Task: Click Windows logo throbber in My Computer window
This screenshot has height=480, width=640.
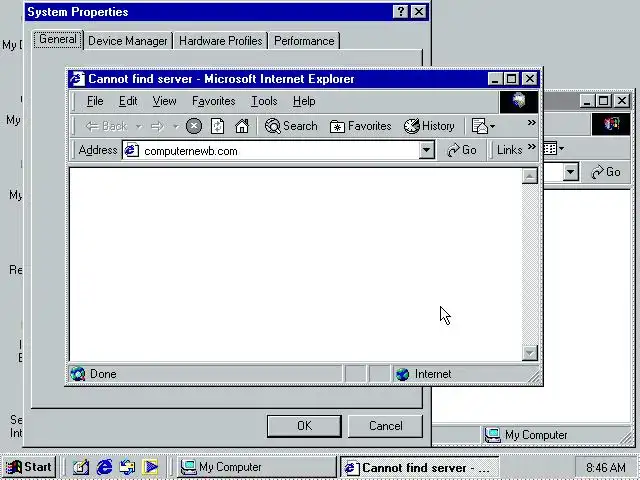Action: 611,124
